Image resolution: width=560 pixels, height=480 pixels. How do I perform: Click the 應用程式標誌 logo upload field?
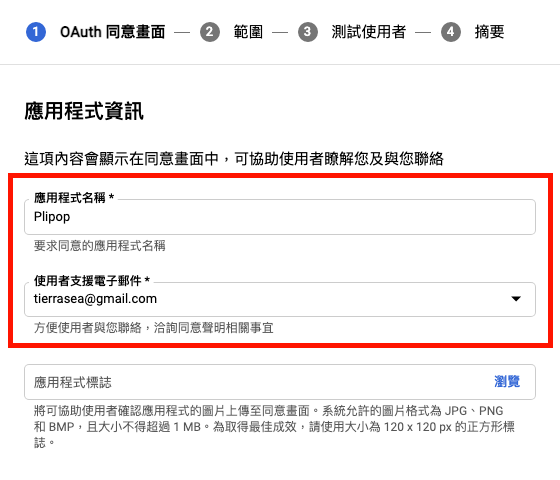coord(280,382)
